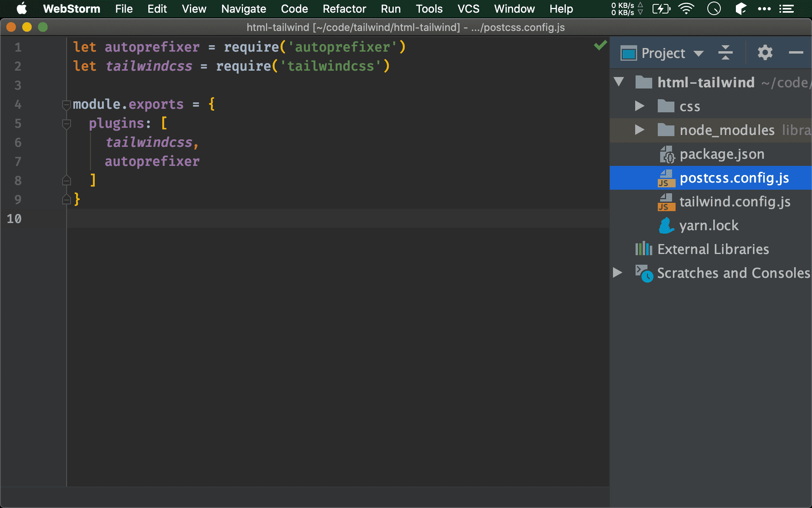Click the css folder icon
812x508 pixels.
coord(666,106)
